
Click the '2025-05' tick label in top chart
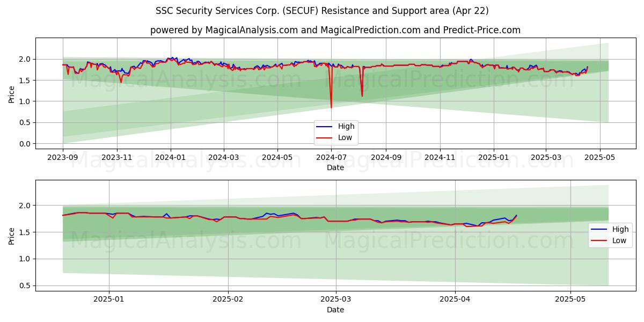coord(599,157)
